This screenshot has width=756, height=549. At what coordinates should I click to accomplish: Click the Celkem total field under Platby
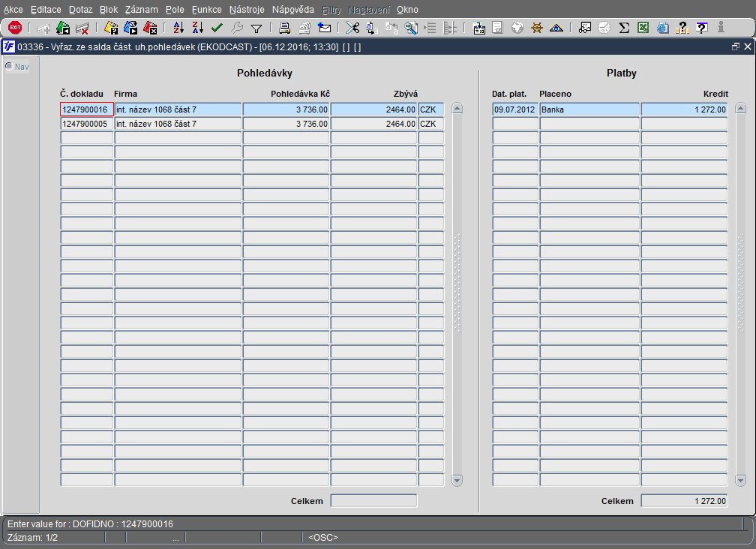click(684, 501)
